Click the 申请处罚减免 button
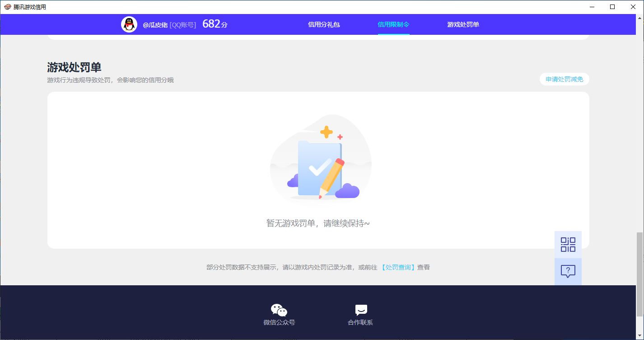The image size is (644, 340). pyautogui.click(x=564, y=80)
